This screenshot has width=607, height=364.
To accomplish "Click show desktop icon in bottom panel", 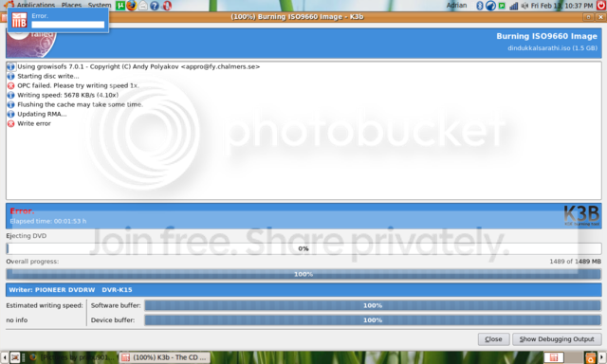I will point(15,357).
